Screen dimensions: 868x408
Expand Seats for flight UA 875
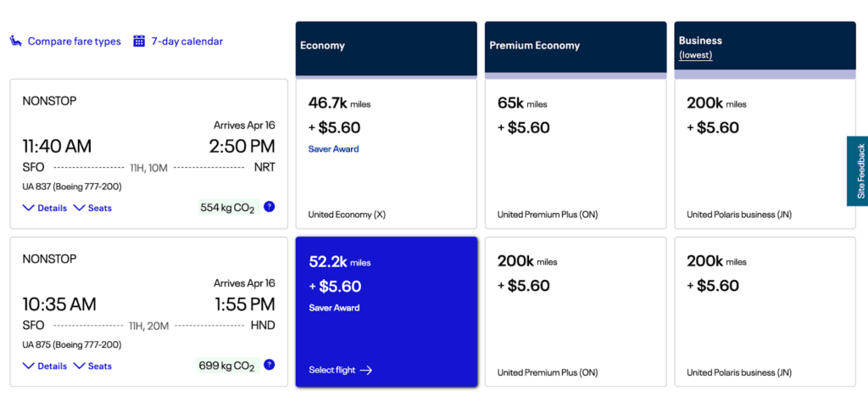[x=93, y=366]
